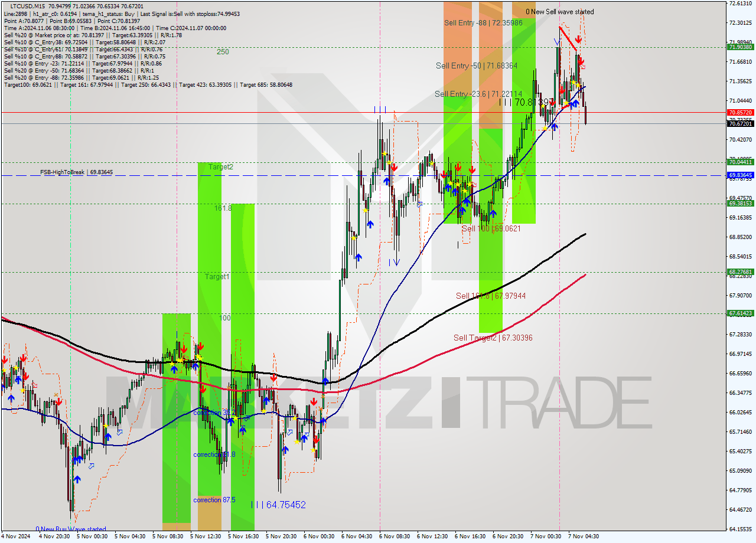Select the 'Sell 100 | 69.0621' label
756x543 pixels.
coord(491,228)
